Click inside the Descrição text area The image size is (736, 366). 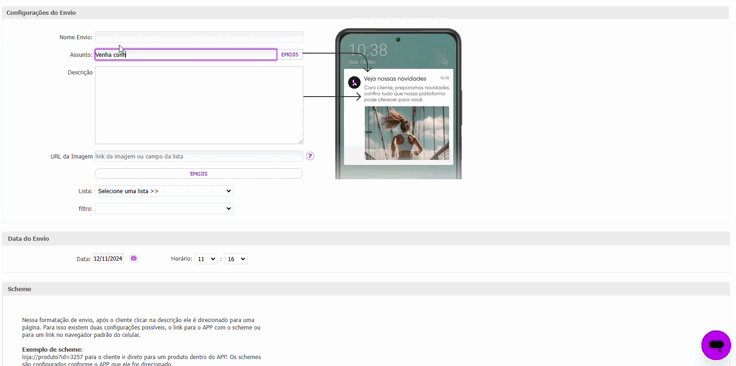(x=199, y=105)
